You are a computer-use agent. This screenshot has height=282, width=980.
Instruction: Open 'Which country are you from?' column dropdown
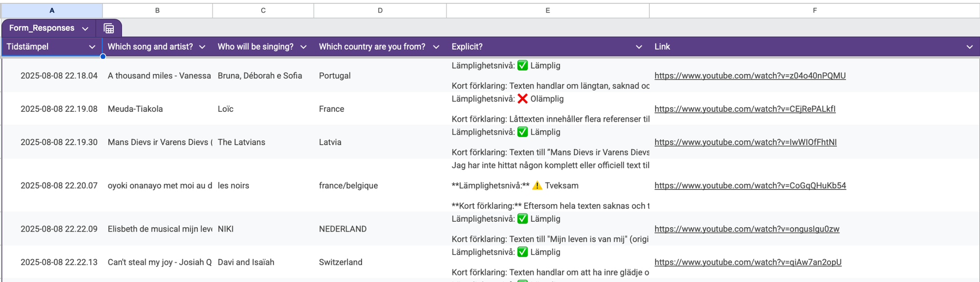tap(436, 47)
